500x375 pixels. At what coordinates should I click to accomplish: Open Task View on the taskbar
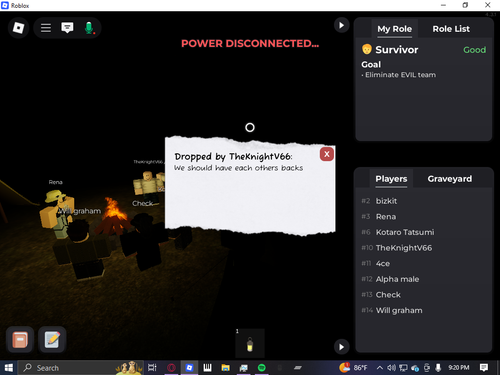pos(152,368)
